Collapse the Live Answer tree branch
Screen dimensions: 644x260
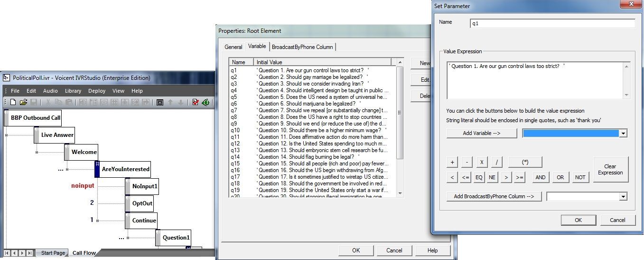coord(6,135)
